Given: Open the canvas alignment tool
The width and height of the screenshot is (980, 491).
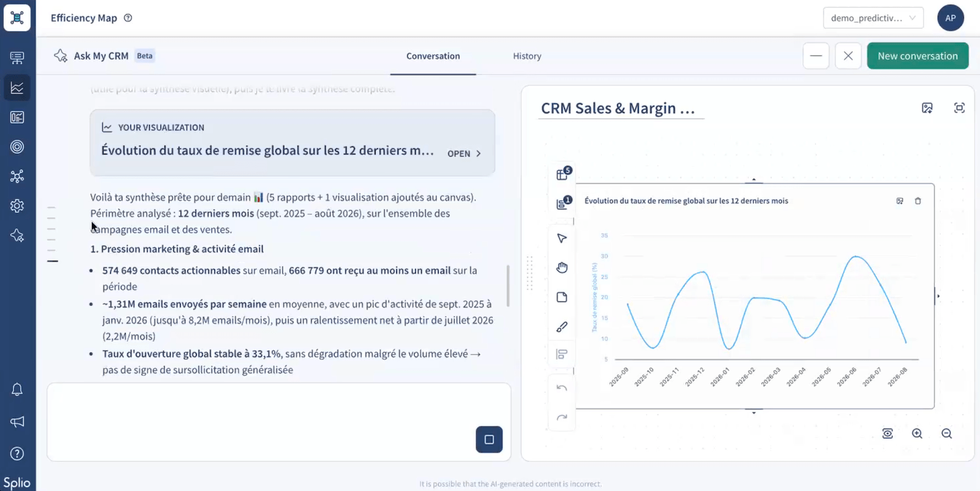Looking at the screenshot, I should click(562, 354).
